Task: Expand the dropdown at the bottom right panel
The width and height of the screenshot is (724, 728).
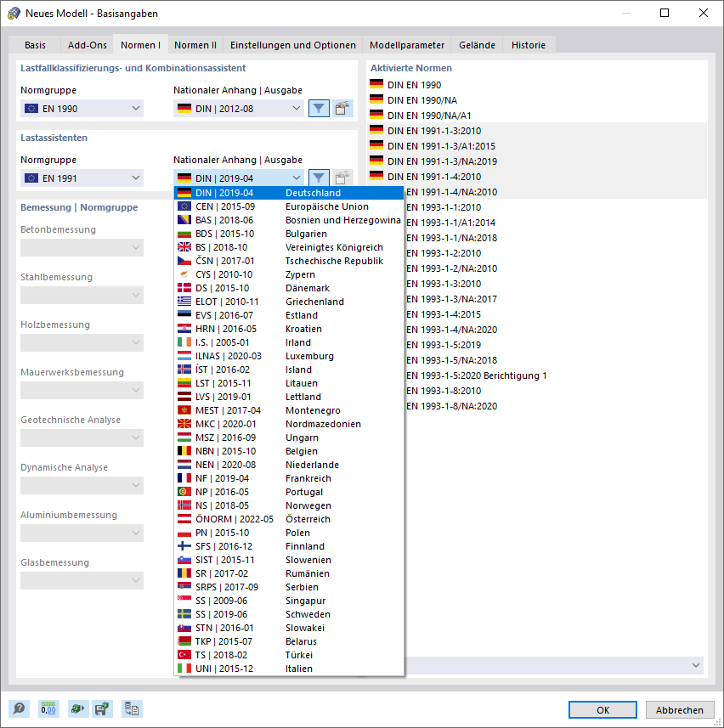Action: pos(697,664)
